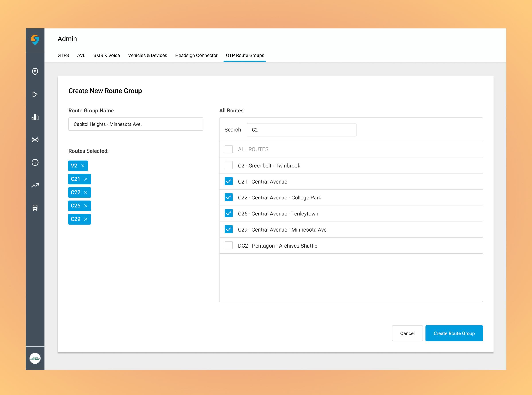Image resolution: width=532 pixels, height=395 pixels.
Task: Click the 'Create New Route Group' heading
Action: tap(105, 91)
